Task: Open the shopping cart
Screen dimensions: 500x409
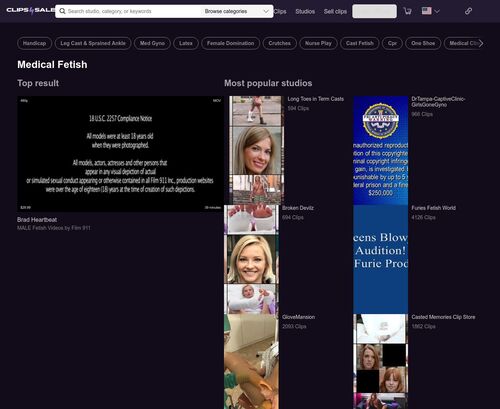Action: 407,11
